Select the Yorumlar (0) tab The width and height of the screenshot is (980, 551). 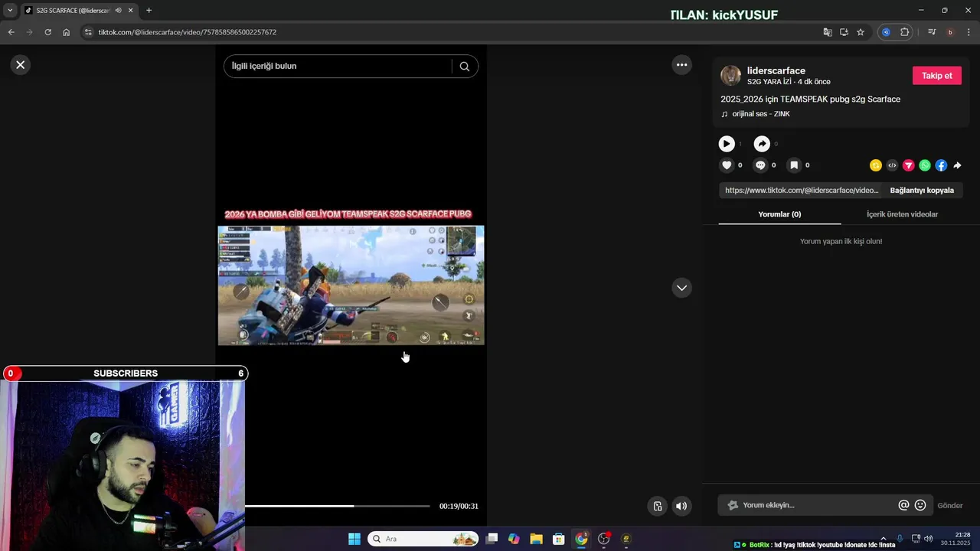tap(779, 214)
